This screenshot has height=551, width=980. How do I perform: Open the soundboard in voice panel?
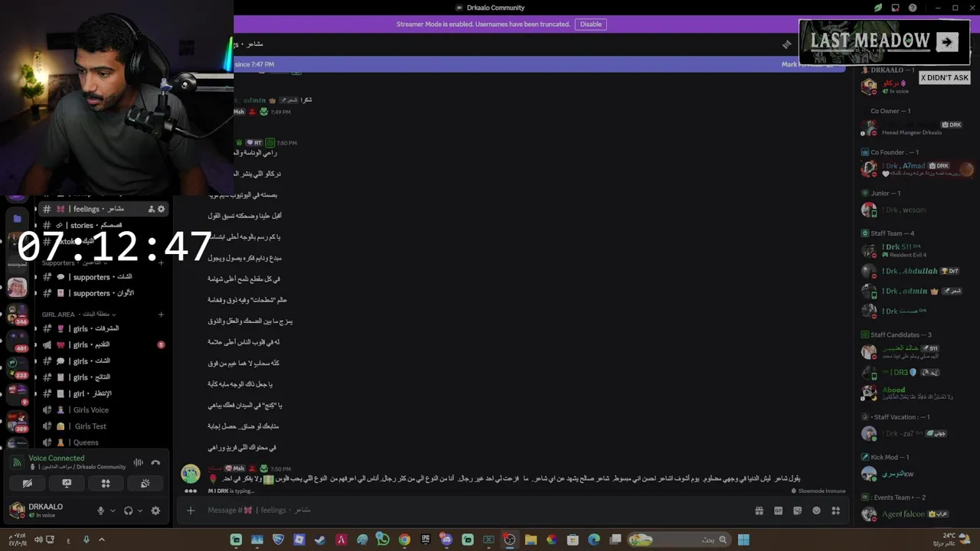145,484
